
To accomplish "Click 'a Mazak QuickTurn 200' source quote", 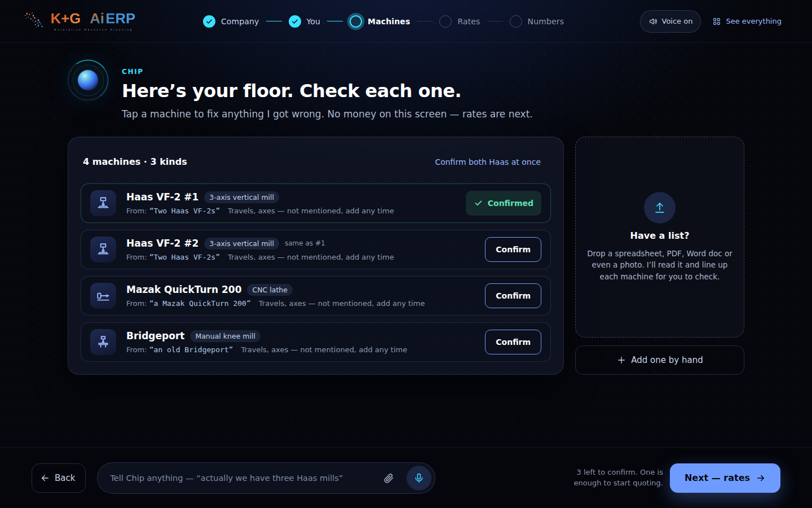I will point(200,304).
